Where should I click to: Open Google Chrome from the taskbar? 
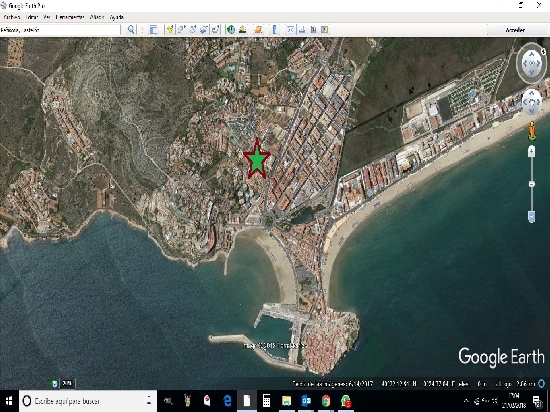coord(326,401)
